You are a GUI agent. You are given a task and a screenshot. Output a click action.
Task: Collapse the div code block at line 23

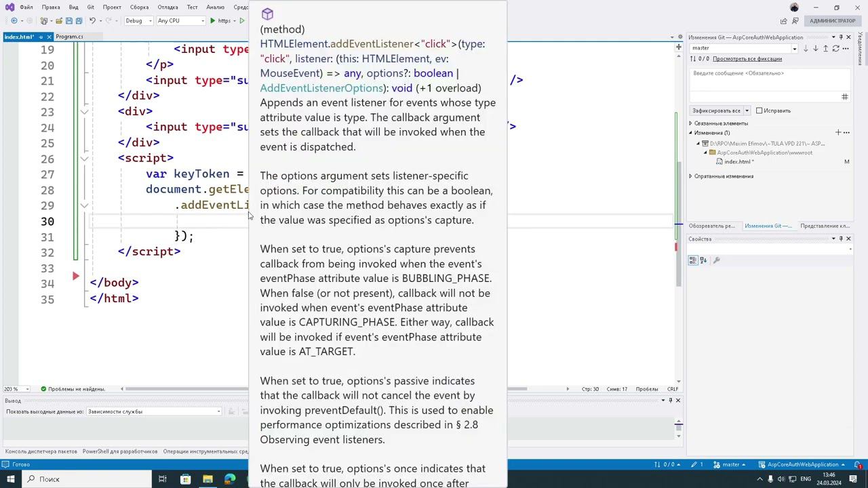84,112
